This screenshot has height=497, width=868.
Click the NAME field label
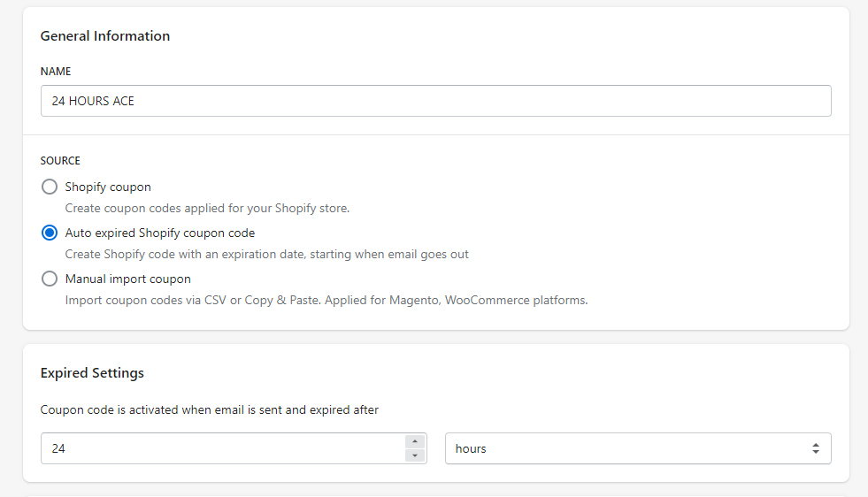56,72
